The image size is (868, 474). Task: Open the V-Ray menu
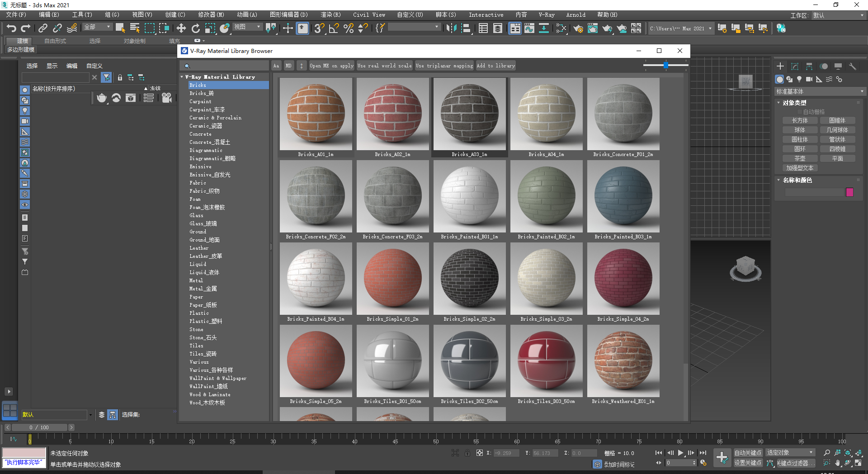547,14
